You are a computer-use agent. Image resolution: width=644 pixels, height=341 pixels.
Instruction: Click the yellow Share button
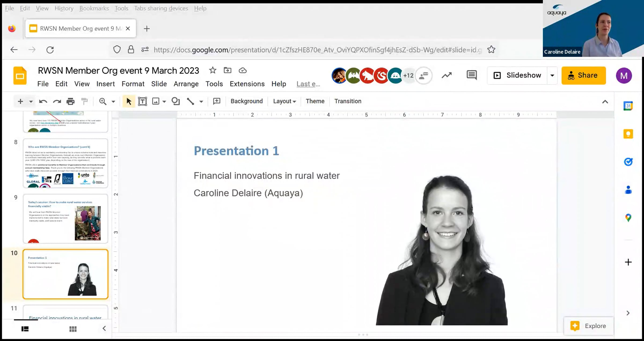coord(583,75)
